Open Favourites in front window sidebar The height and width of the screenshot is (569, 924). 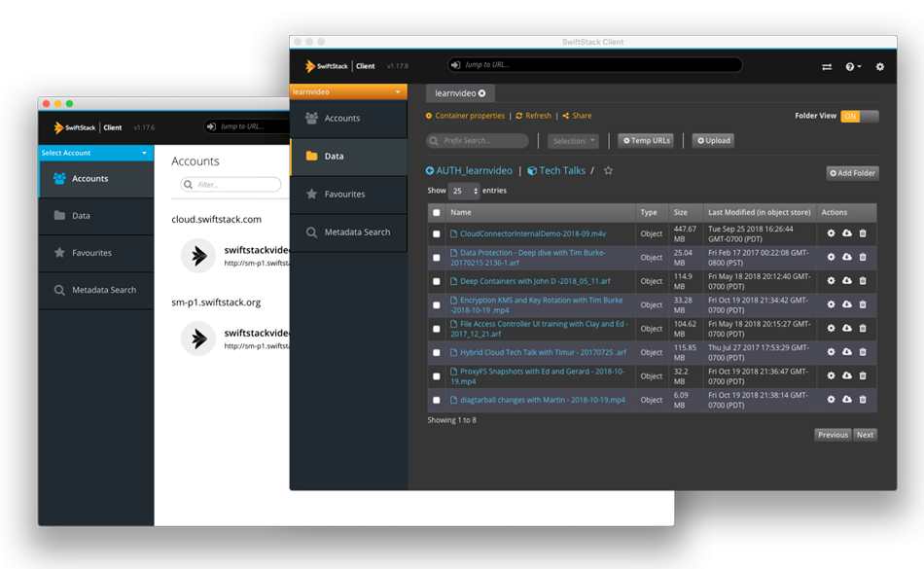click(x=348, y=195)
